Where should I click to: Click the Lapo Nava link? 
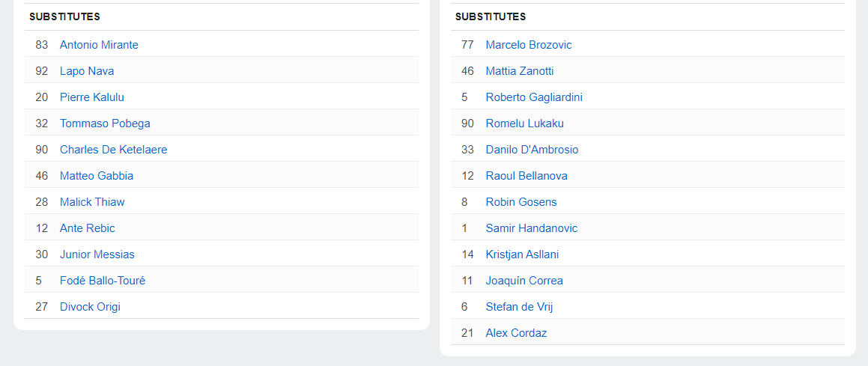pyautogui.click(x=87, y=71)
